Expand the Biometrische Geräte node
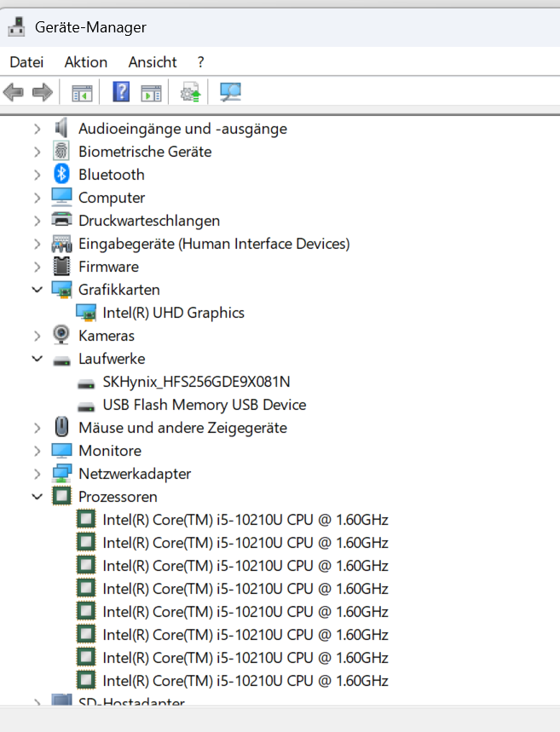Image resolution: width=560 pixels, height=732 pixels. coord(37,152)
